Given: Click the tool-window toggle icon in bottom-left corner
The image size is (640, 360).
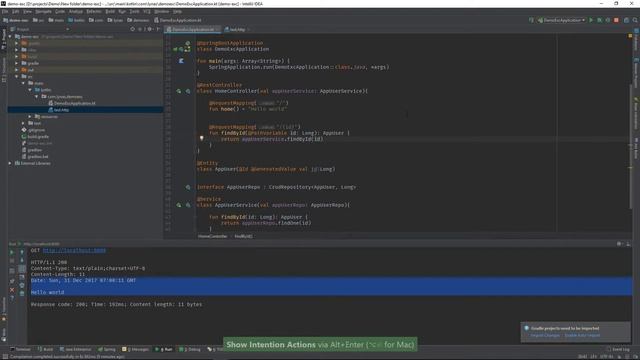Looking at the screenshot, I should [x=4, y=356].
